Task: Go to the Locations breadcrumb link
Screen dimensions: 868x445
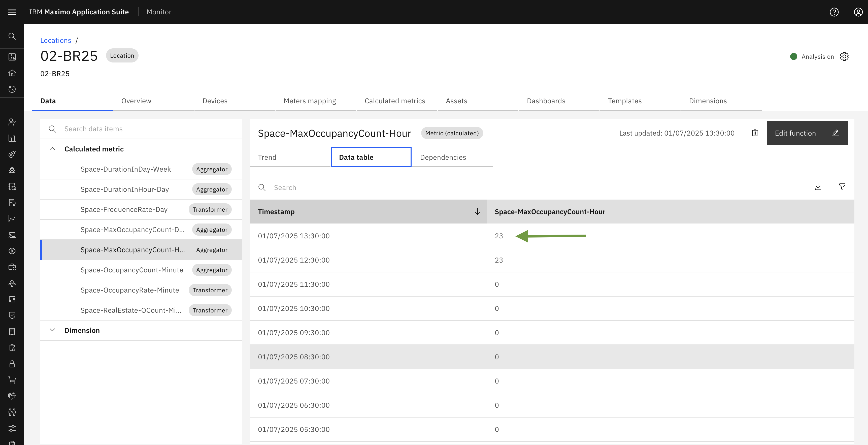Action: coord(56,41)
